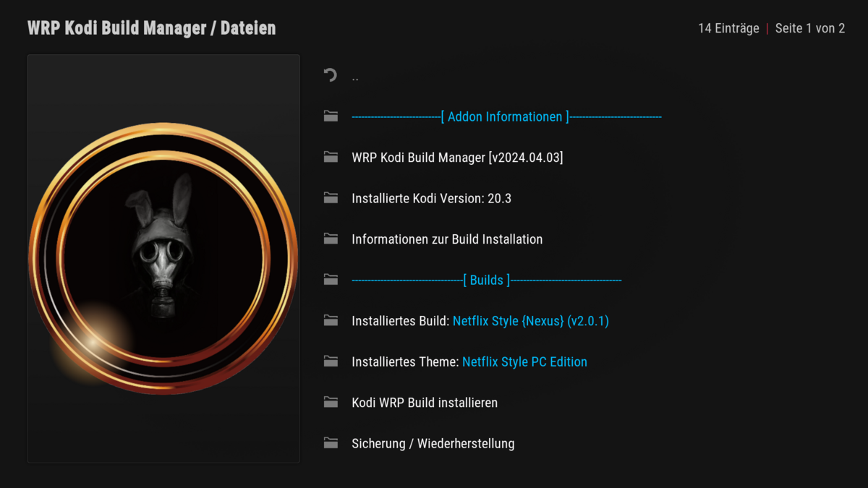Image resolution: width=868 pixels, height=488 pixels.
Task: Click the gas mask bunny artwork thumbnail
Action: 163,258
